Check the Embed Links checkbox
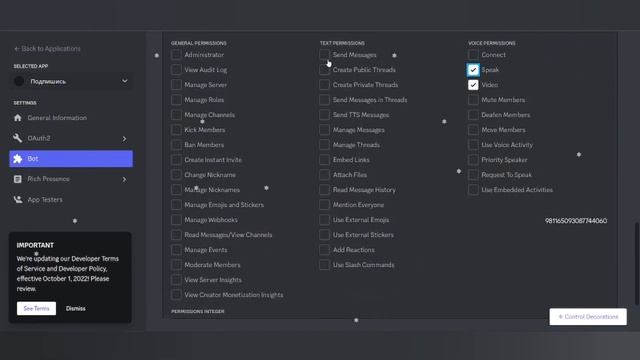Viewport: 640px width, 360px height. pos(324,160)
